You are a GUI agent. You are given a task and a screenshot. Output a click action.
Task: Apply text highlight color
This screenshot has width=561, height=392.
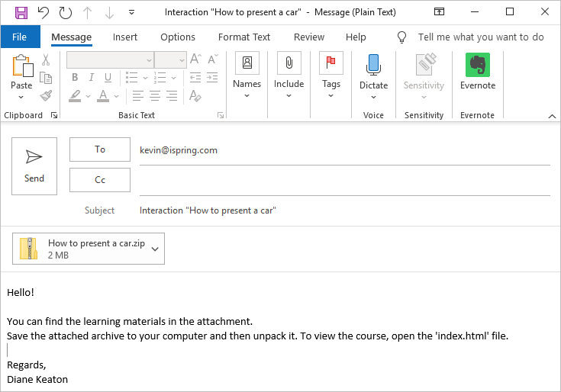coord(75,96)
